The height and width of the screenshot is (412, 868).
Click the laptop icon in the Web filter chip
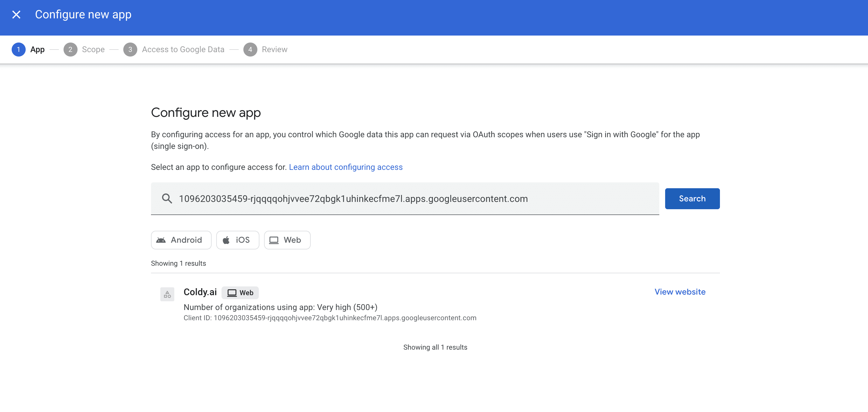coord(274,240)
